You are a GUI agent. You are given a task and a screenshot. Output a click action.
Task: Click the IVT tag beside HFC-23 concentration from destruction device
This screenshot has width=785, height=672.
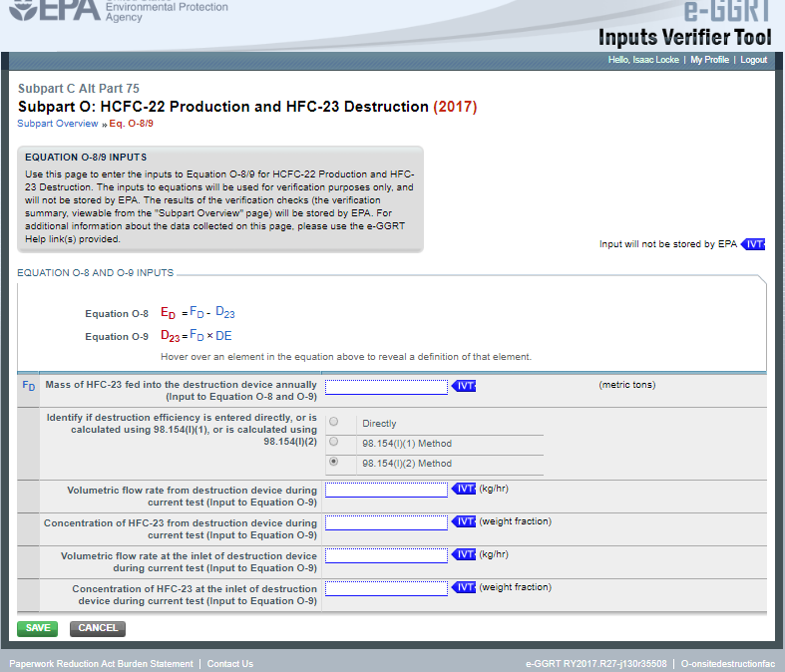tap(464, 521)
